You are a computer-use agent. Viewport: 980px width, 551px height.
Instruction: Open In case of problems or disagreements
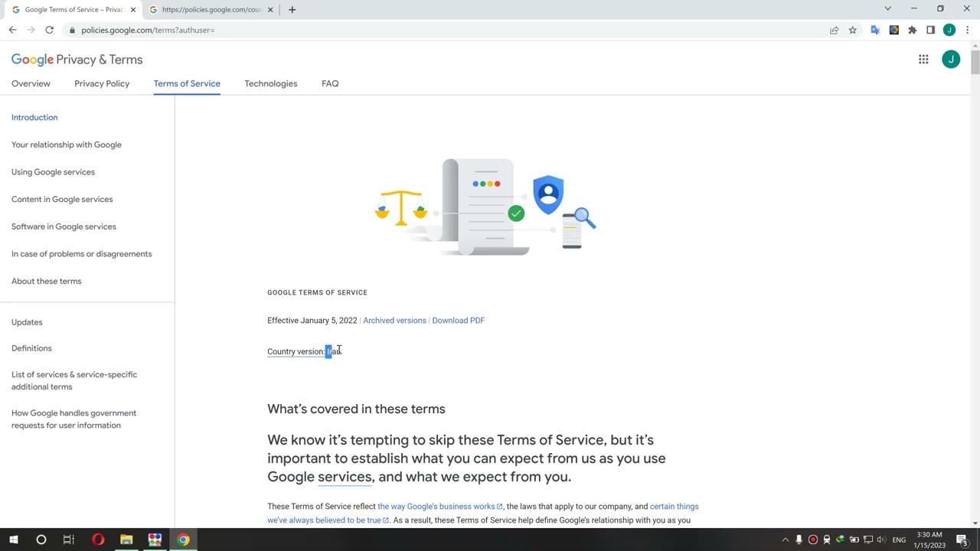[82, 254]
